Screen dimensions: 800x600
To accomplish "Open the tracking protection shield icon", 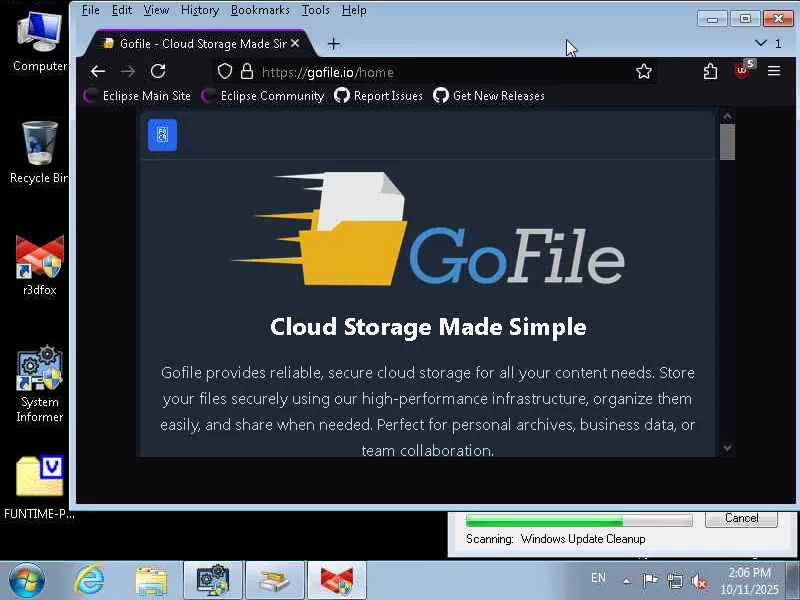I will tap(224, 71).
